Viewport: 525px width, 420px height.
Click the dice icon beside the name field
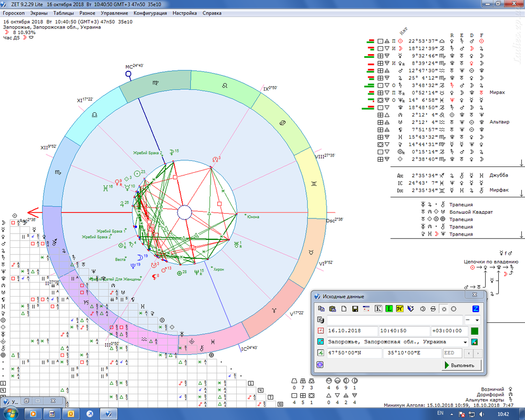pos(320,320)
